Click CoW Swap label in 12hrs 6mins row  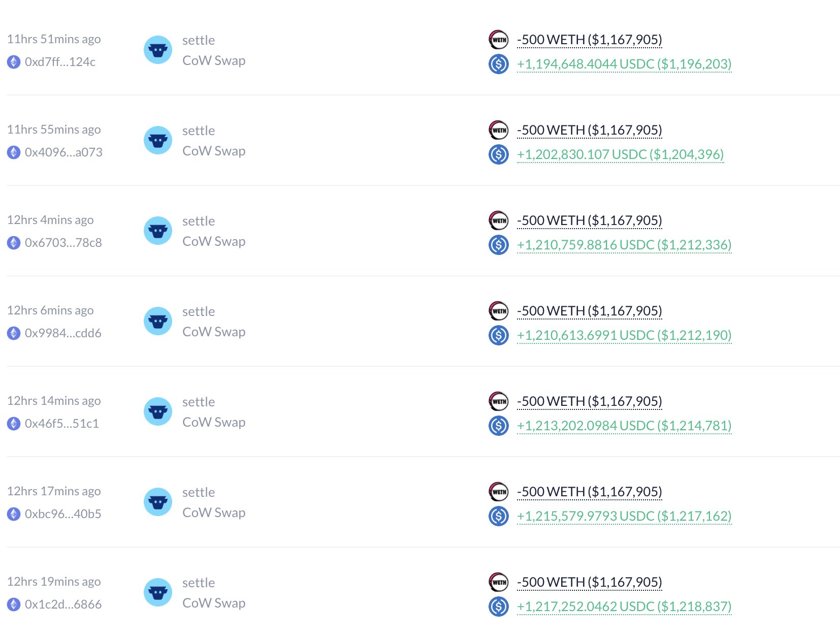(214, 332)
